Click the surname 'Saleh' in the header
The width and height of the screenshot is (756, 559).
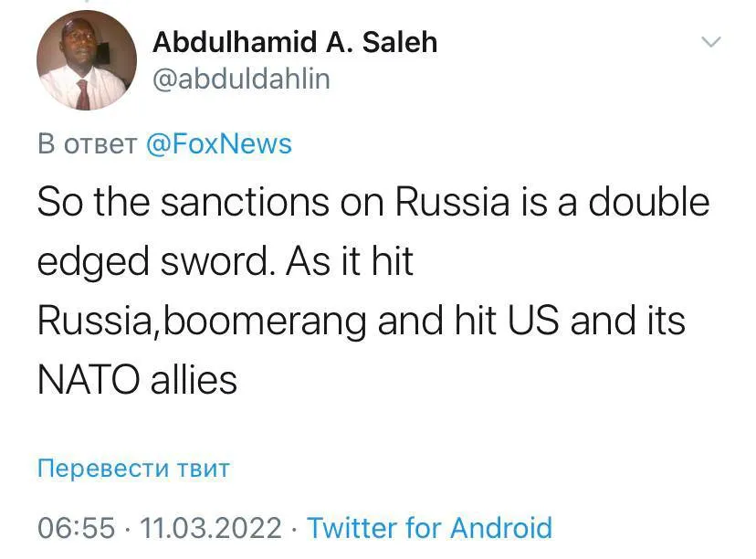(x=400, y=42)
